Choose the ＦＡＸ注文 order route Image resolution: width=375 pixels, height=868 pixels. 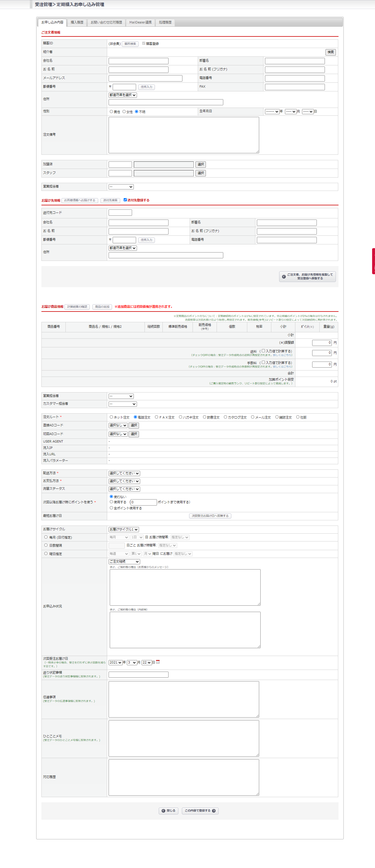click(156, 417)
